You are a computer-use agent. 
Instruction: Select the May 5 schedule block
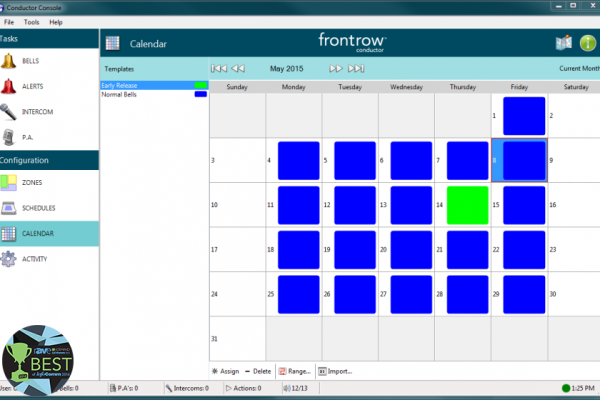355,161
